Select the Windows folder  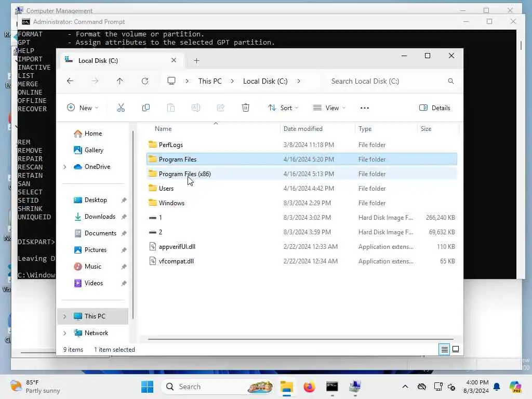pyautogui.click(x=302, y=203)
